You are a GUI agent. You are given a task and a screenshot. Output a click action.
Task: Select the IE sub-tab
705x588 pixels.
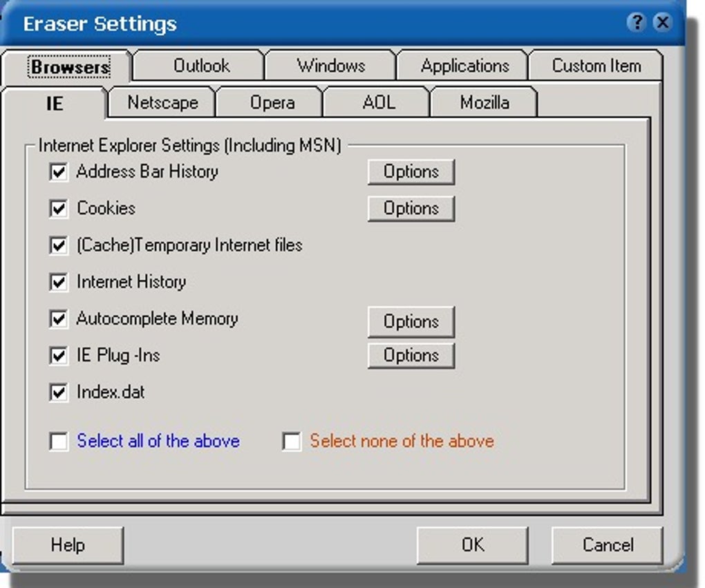(x=55, y=104)
